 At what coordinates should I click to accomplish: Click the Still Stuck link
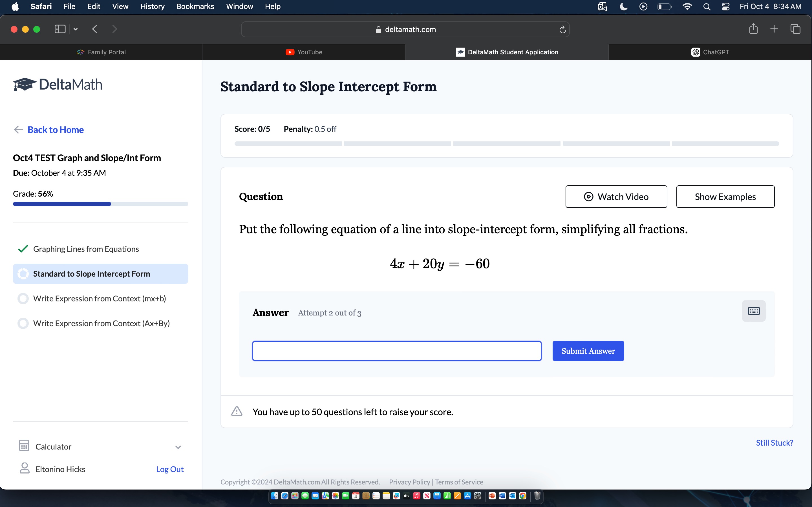pos(774,442)
